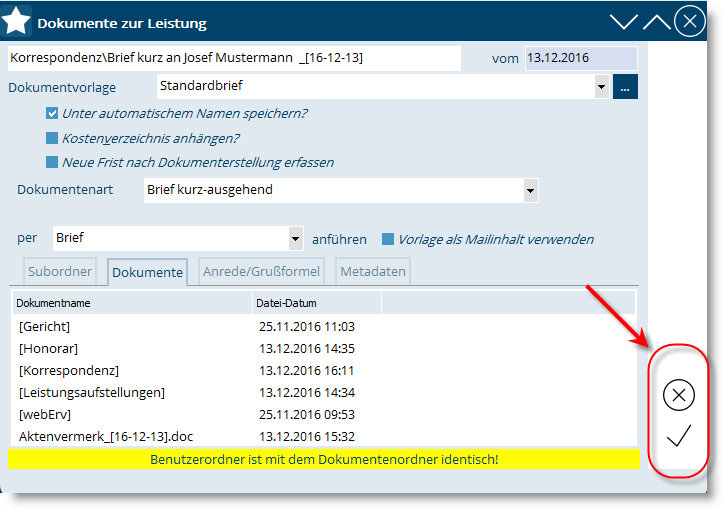Click the 'vom' date field
This screenshot has width=723, height=509.
[580, 58]
